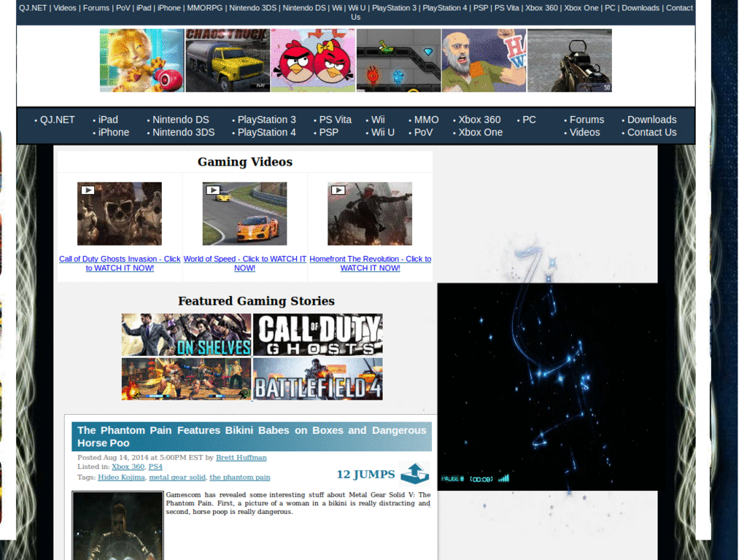Viewport: 747px width, 560px height.
Task: Open the Phantom Pain article headline
Action: [252, 437]
